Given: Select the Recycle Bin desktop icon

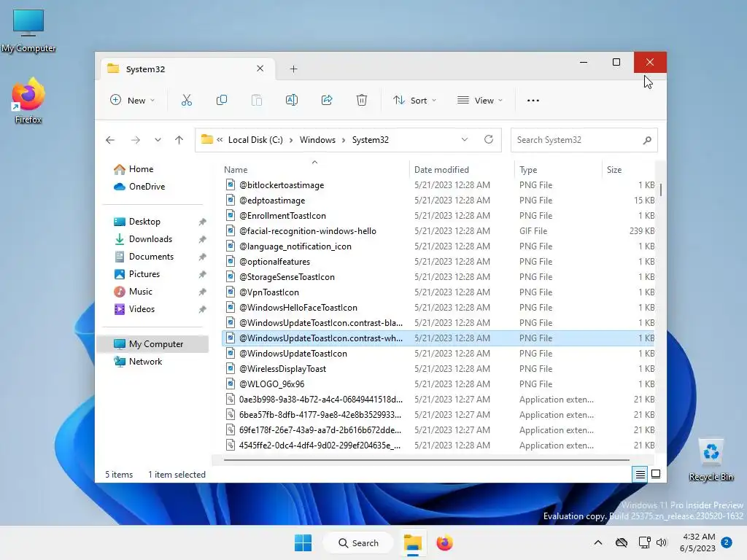Looking at the screenshot, I should pyautogui.click(x=711, y=460).
